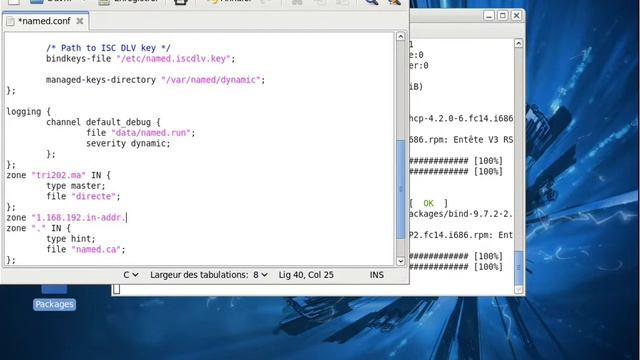Open the Largeur des tabulations dropdown

point(209,275)
